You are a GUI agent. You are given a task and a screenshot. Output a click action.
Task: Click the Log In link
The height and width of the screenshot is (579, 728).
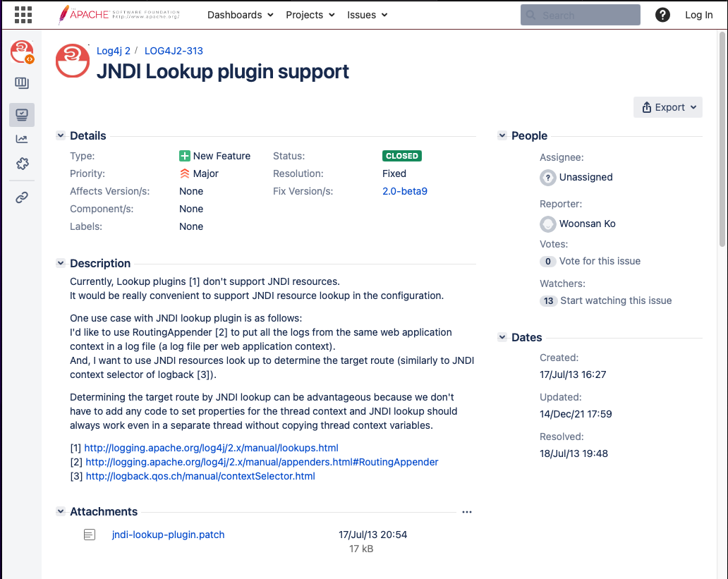(699, 15)
